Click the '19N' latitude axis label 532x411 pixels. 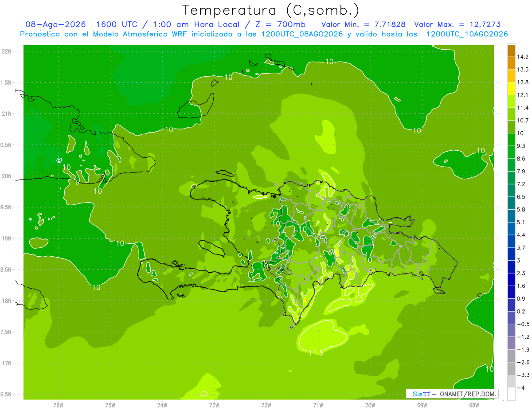pos(7,238)
